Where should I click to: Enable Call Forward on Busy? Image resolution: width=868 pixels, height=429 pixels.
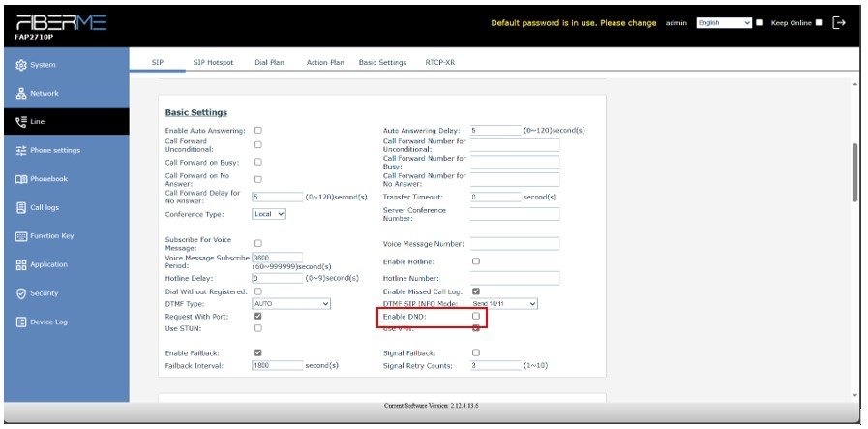pos(258,162)
